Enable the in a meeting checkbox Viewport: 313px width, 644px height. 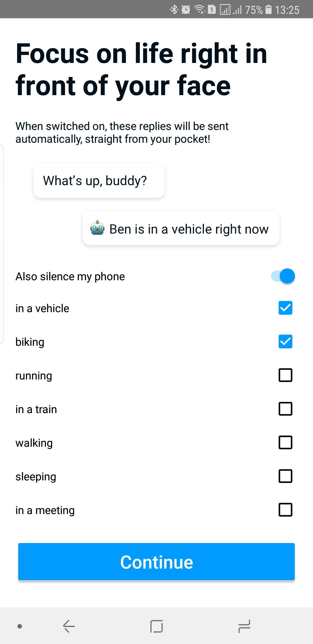click(x=285, y=510)
